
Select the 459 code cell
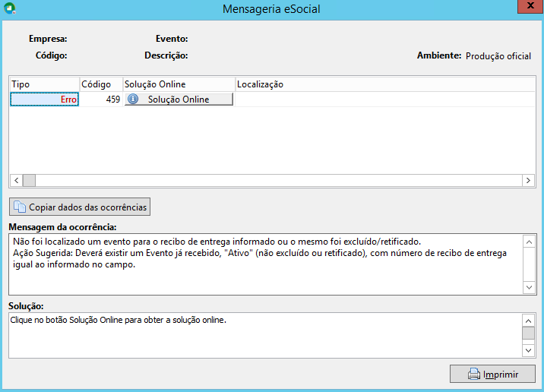coord(101,100)
